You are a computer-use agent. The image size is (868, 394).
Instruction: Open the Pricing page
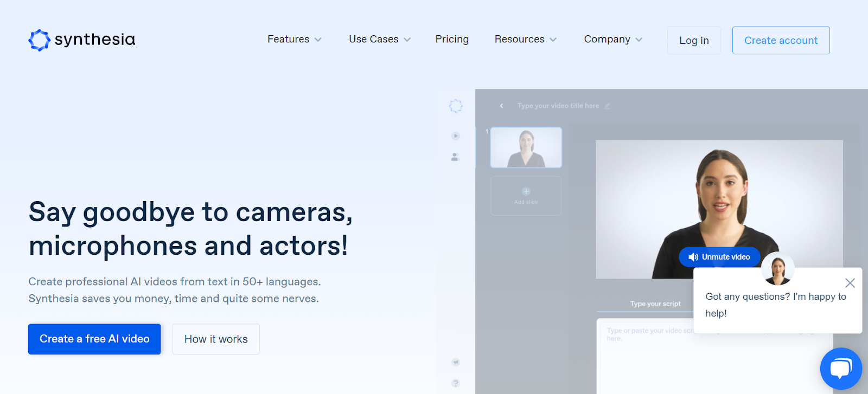point(452,39)
